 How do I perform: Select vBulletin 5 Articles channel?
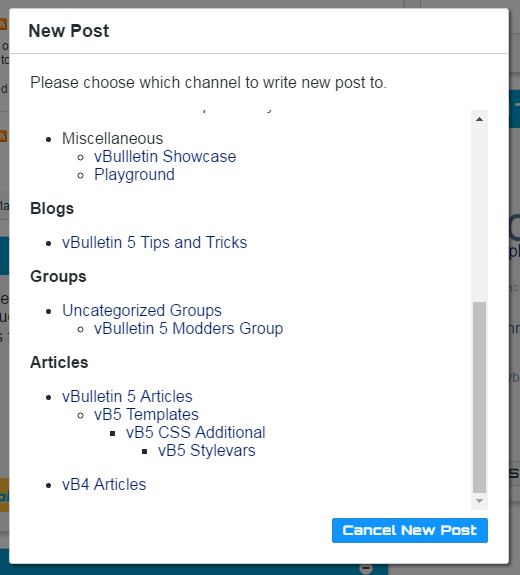127,396
